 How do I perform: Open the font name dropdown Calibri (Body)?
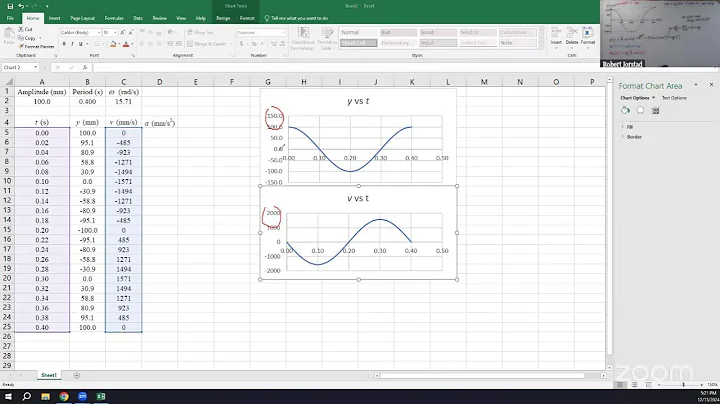pyautogui.click(x=99, y=33)
